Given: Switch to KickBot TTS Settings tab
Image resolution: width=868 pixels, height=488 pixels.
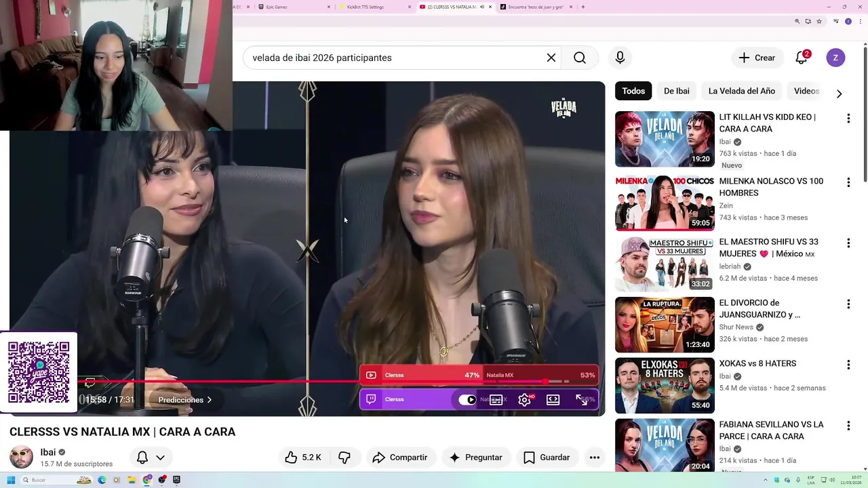Looking at the screenshot, I should (x=375, y=7).
